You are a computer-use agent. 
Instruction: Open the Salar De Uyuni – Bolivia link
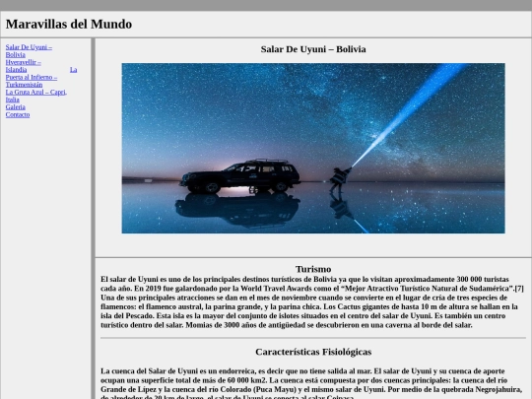coord(29,51)
